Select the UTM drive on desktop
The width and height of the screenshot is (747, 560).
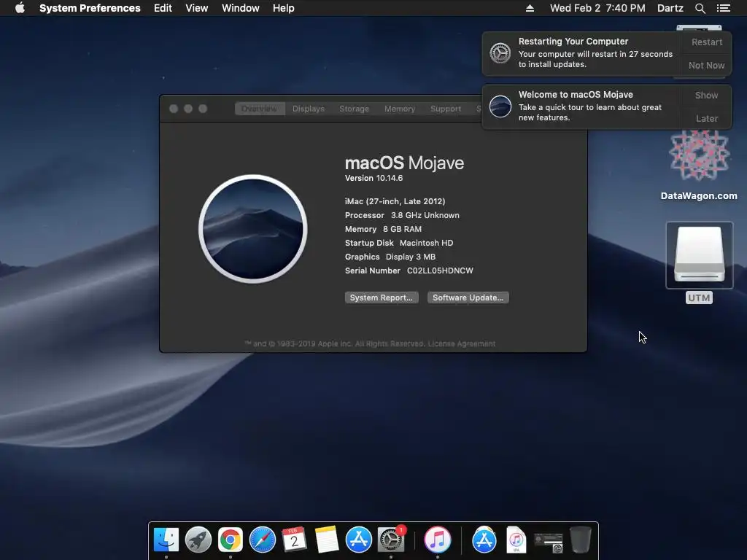699,262
